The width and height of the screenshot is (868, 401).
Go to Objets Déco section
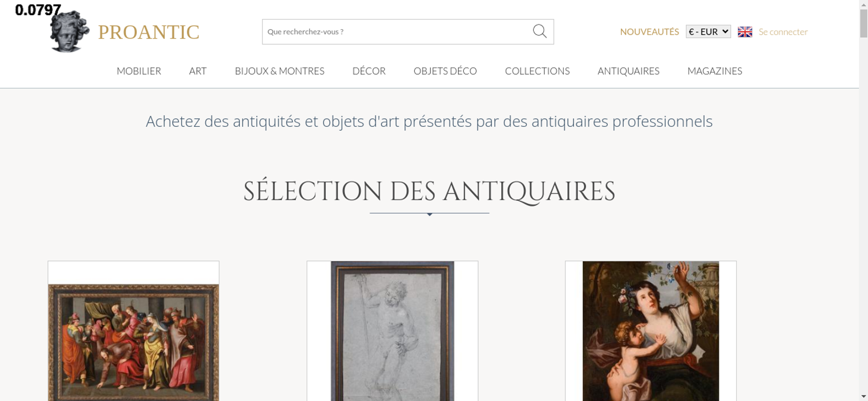click(445, 71)
